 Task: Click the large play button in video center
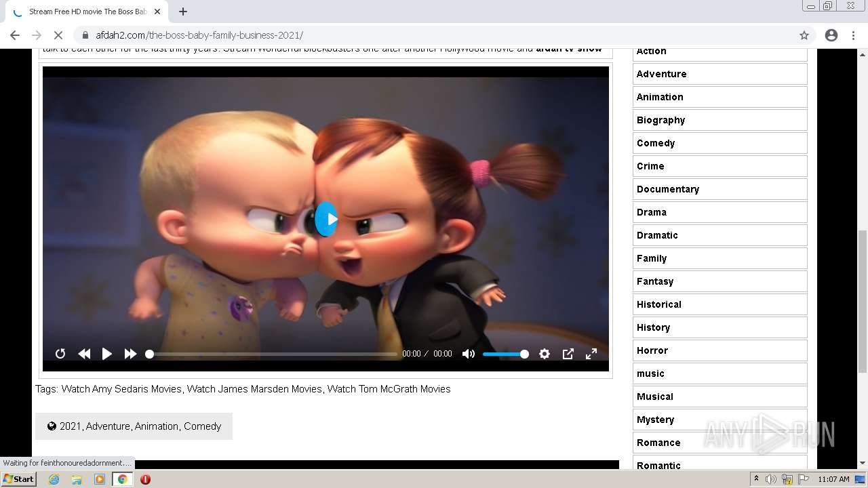pyautogui.click(x=326, y=219)
